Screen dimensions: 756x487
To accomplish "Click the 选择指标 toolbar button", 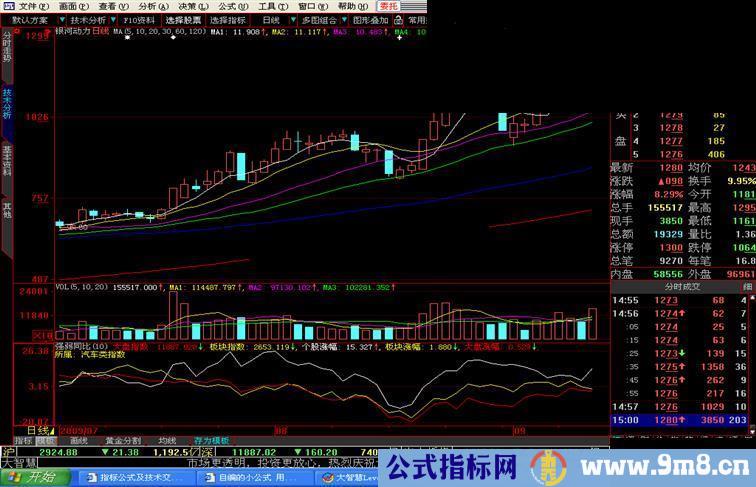I will point(228,20).
